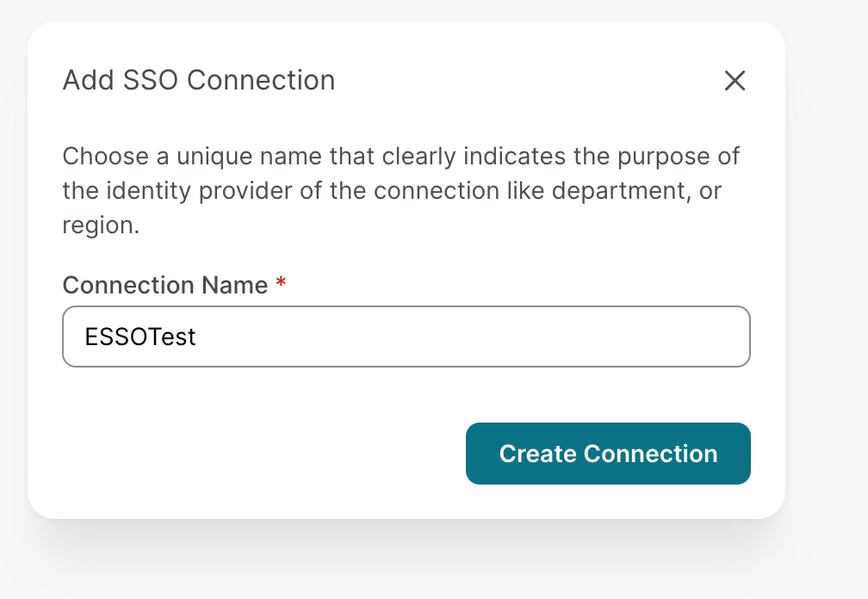This screenshot has height=599, width=868.
Task: Click the ESSOTest text in the field
Action: pos(140,337)
